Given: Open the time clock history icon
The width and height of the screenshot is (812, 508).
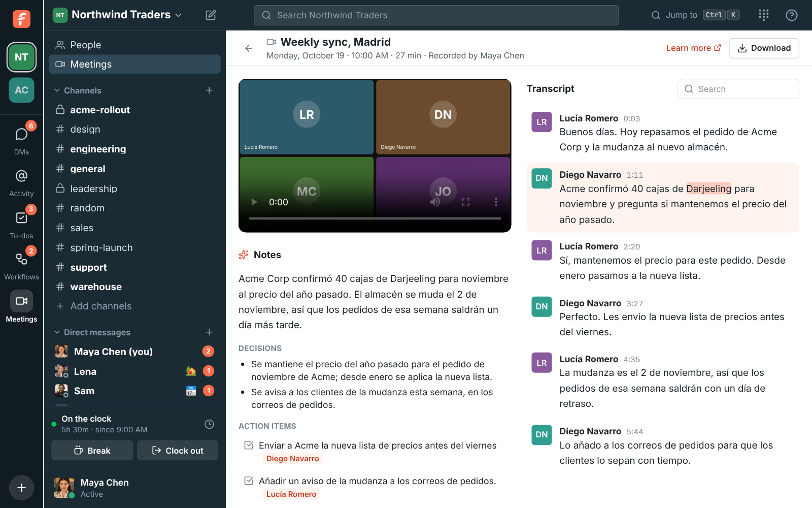Looking at the screenshot, I should point(209,424).
